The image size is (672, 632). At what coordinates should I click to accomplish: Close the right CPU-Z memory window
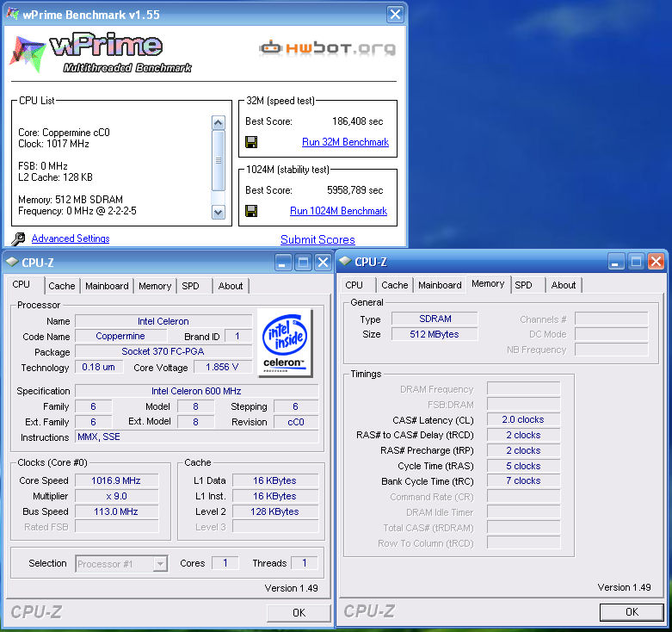pyautogui.click(x=657, y=262)
